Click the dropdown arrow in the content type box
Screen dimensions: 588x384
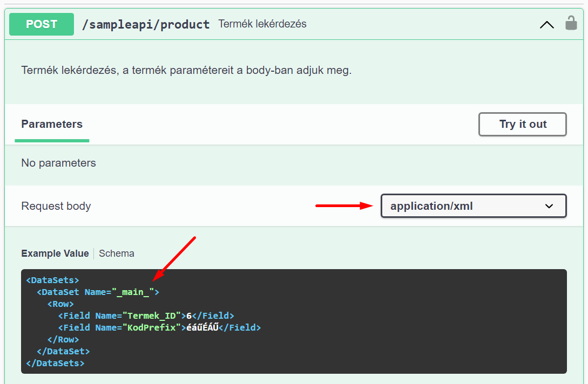(x=549, y=206)
